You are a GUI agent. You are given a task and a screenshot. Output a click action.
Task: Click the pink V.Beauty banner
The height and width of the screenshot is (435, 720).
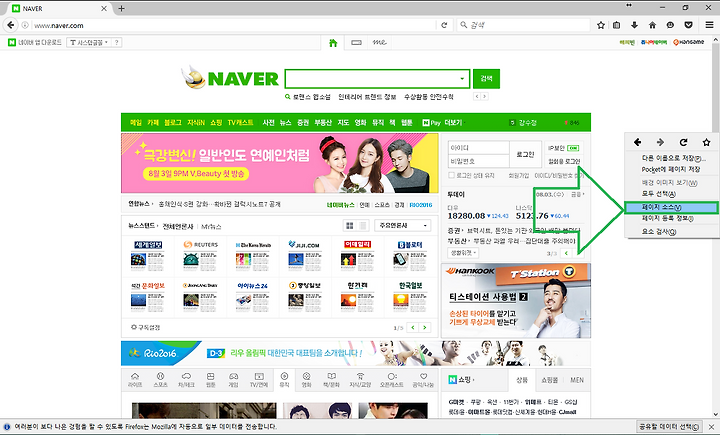tap(280, 163)
